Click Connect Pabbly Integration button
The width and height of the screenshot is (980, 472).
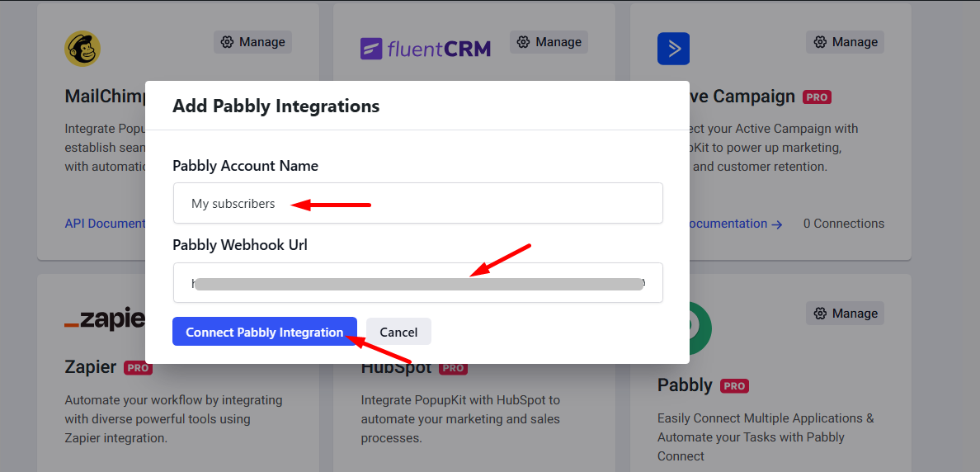[264, 332]
